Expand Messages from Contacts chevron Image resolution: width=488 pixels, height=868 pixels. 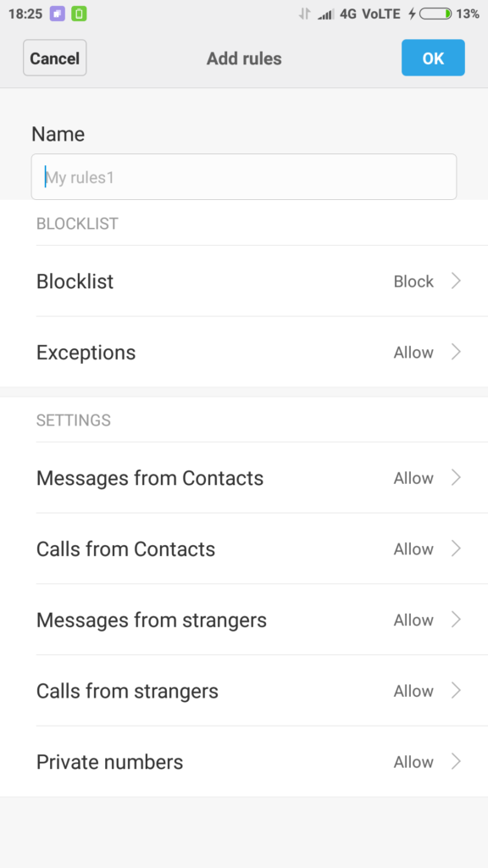pyautogui.click(x=456, y=478)
